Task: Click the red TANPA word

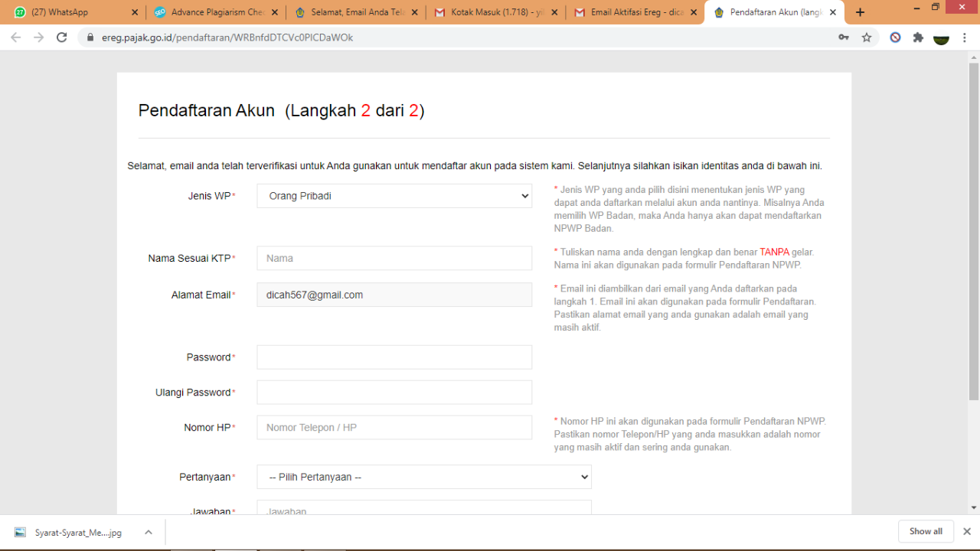Action: click(774, 252)
